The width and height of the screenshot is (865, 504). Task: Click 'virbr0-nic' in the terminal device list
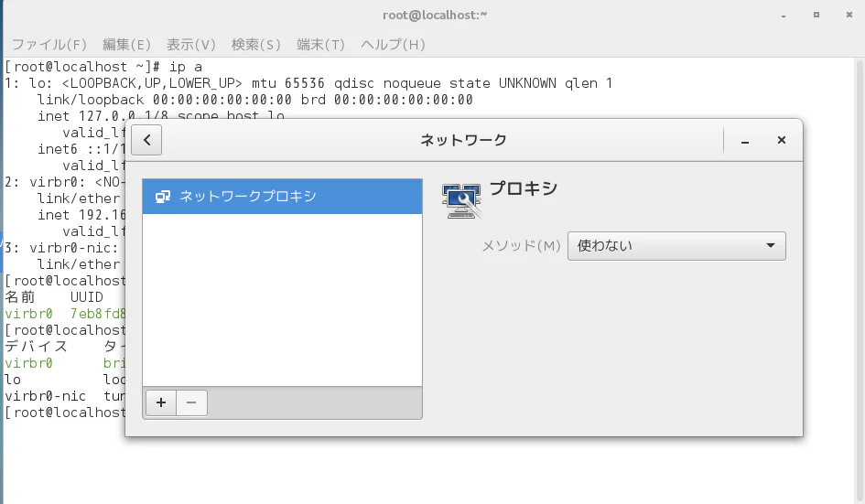pyautogui.click(x=45, y=396)
